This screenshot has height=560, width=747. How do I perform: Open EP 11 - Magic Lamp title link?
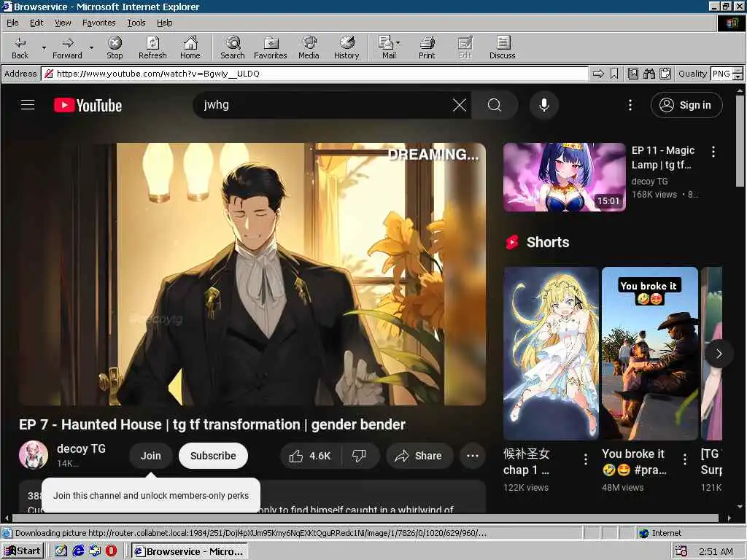(x=663, y=157)
